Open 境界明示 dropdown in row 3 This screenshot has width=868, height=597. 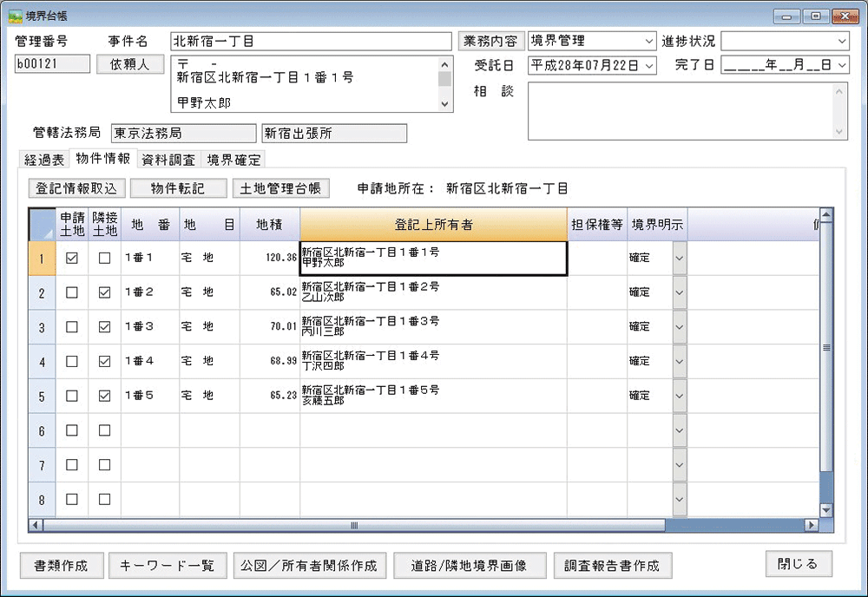coord(679,327)
